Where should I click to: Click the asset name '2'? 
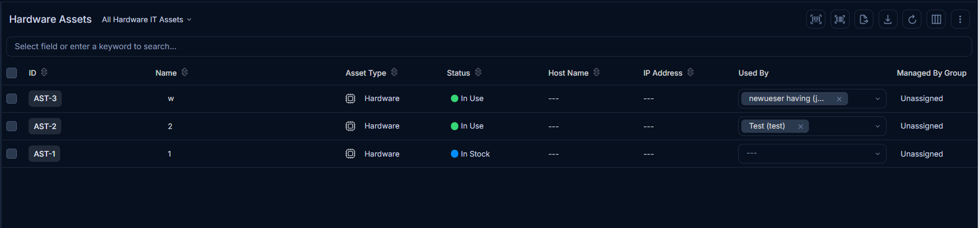pyautogui.click(x=170, y=126)
